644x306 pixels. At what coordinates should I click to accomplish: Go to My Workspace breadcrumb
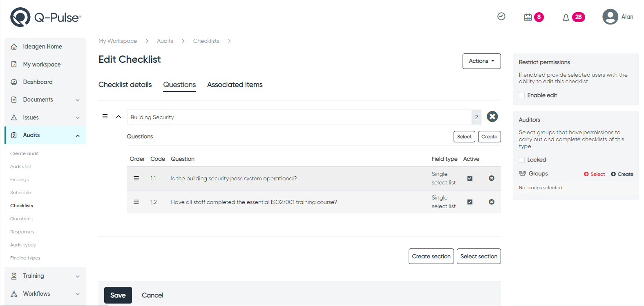[x=118, y=41]
